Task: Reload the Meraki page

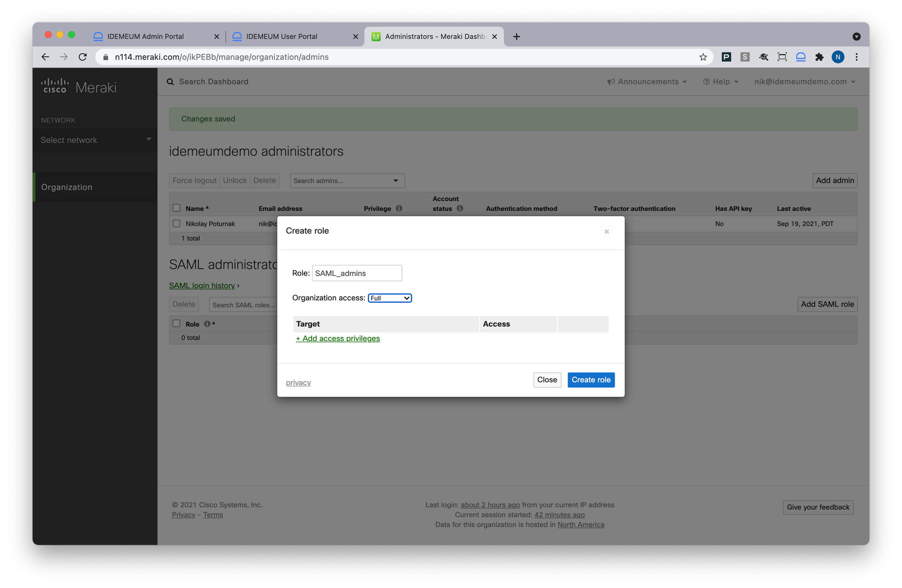Action: click(83, 57)
